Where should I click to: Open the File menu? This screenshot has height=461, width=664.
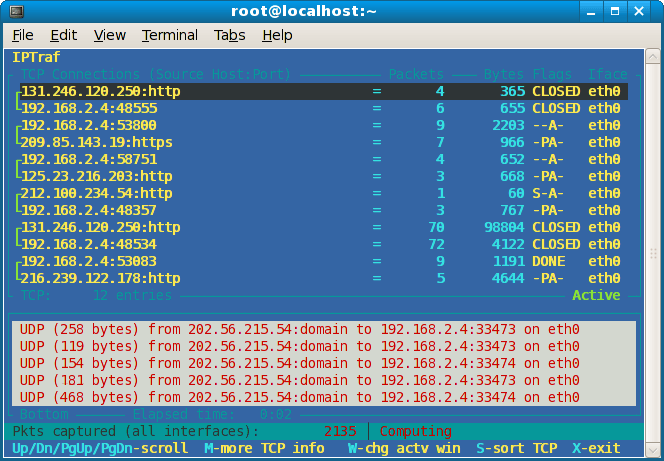[23, 35]
